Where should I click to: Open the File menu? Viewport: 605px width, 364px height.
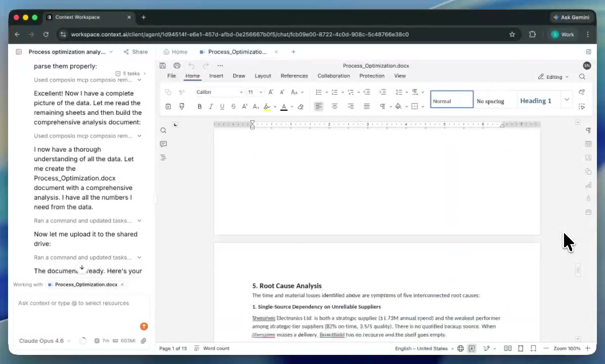pyautogui.click(x=171, y=76)
